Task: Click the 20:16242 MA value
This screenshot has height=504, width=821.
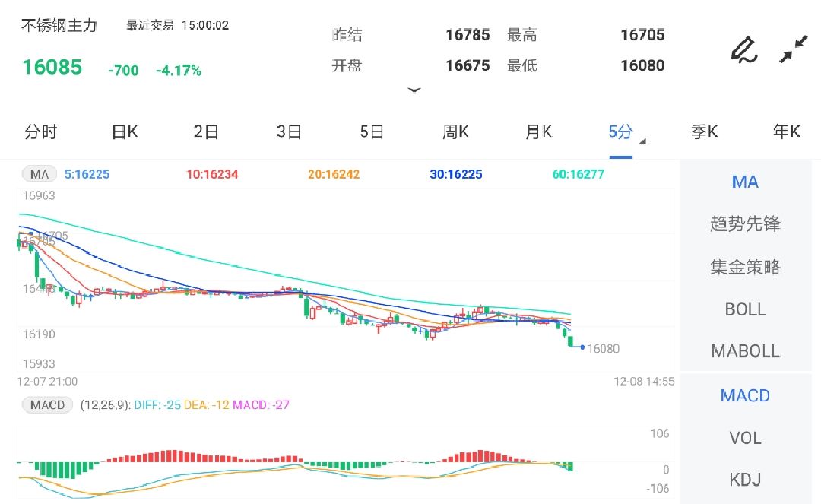Action: (x=334, y=174)
